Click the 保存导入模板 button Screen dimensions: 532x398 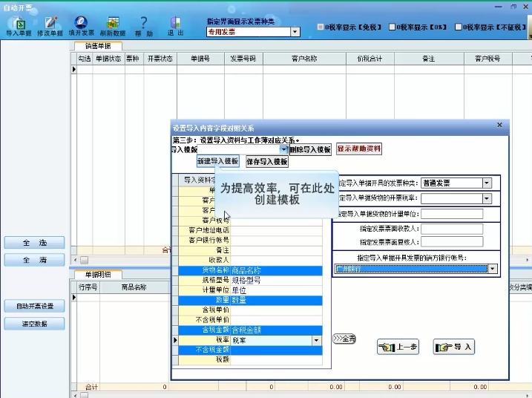click(x=266, y=161)
